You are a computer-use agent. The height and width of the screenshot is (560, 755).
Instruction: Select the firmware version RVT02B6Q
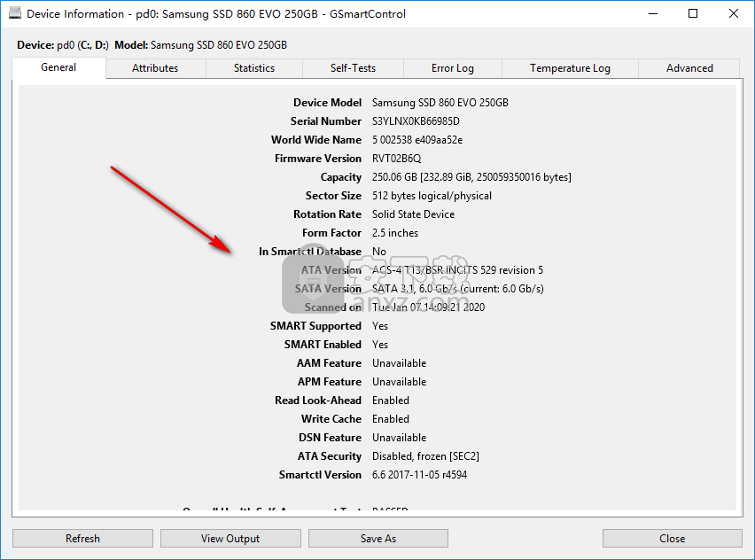pos(396,159)
